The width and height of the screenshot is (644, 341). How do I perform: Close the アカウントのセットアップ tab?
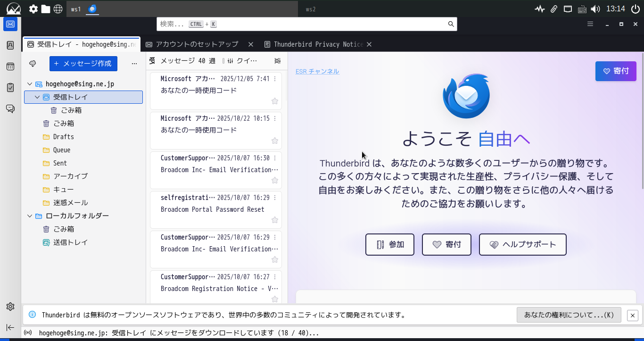251,44
